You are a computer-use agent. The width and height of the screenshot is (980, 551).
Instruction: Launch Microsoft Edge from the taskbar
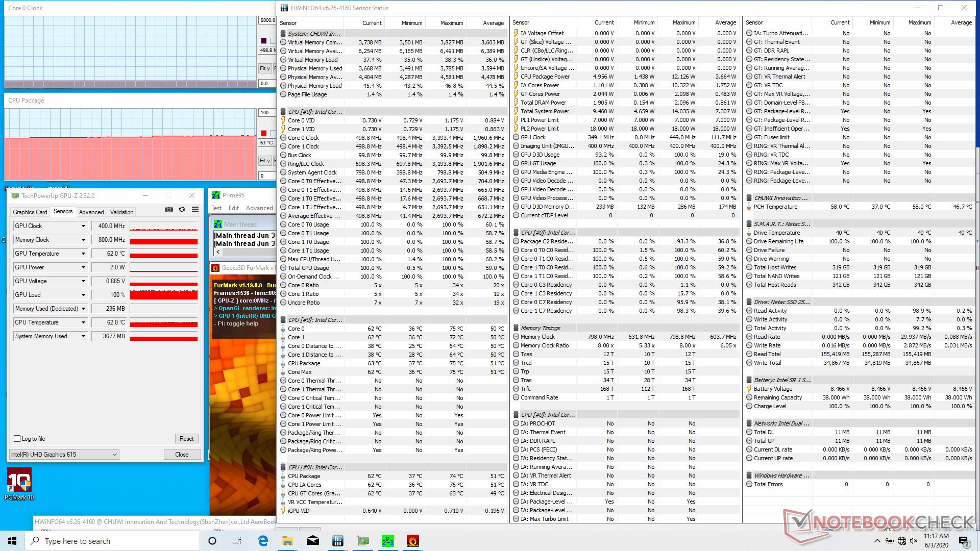tap(263, 541)
